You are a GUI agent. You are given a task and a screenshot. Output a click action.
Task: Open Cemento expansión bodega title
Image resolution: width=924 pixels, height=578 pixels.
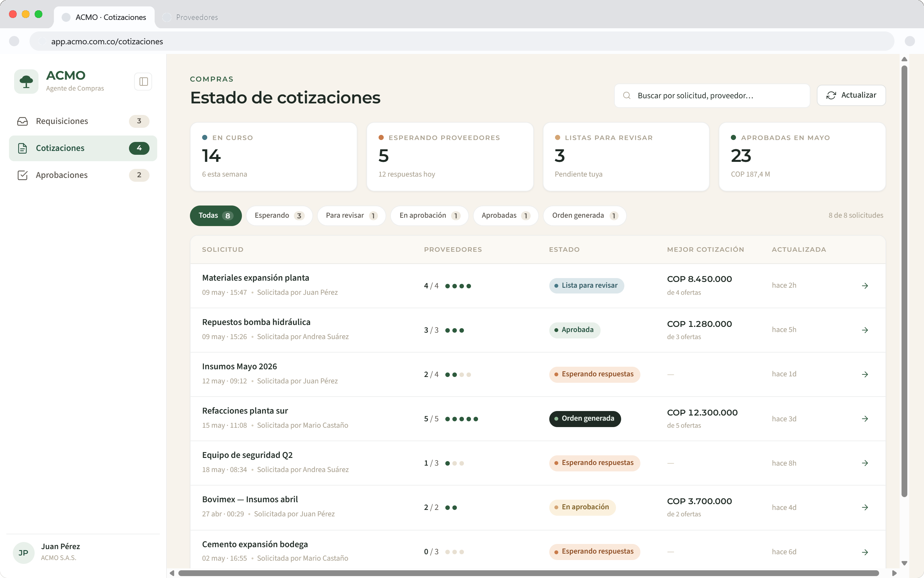click(x=255, y=544)
